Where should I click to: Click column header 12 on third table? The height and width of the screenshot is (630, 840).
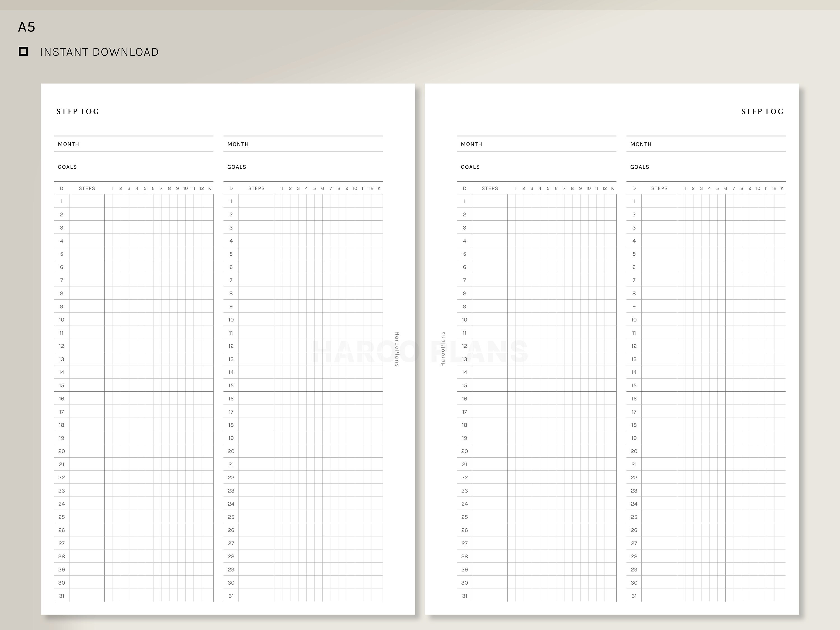coord(604,188)
